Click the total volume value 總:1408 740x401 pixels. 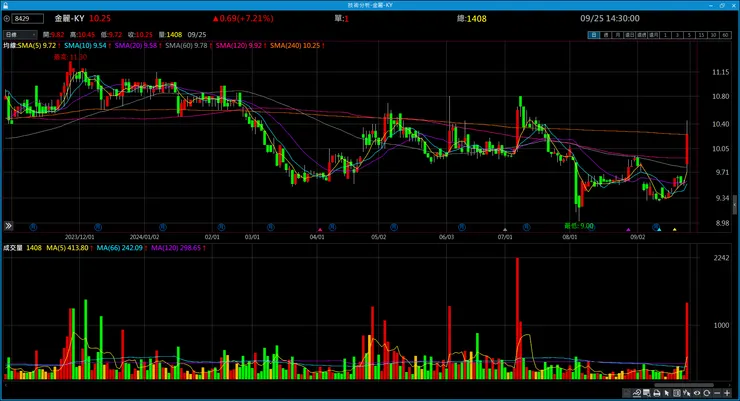coord(471,18)
